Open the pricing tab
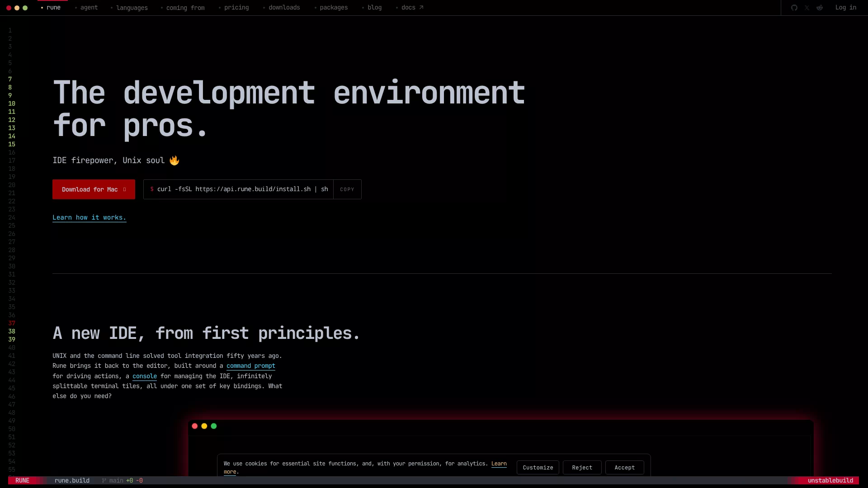 [234, 8]
